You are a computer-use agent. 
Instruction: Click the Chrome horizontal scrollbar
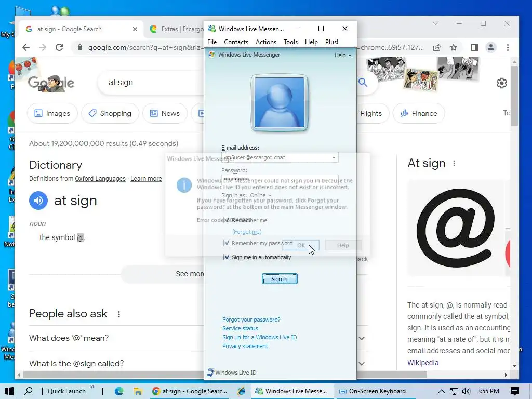(x=224, y=375)
